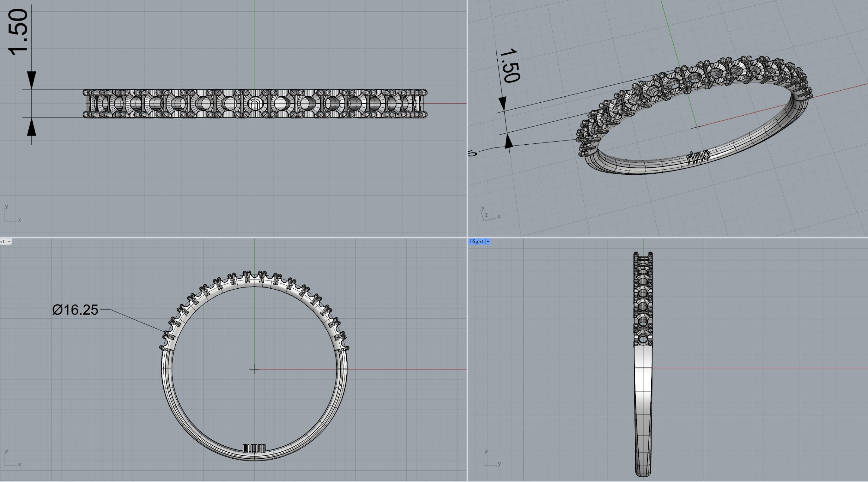The height and width of the screenshot is (482, 868).
Task: Click the ring center origin cross in Front view
Action: [x=254, y=370]
